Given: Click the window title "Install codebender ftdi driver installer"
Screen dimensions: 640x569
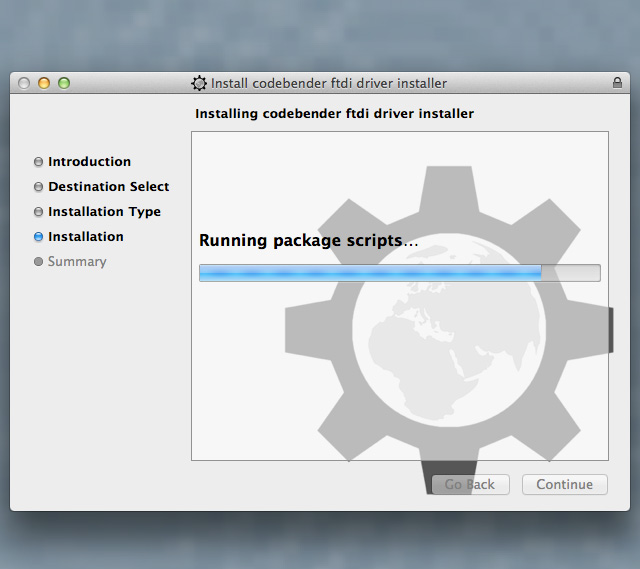Looking at the screenshot, I should coord(329,84).
